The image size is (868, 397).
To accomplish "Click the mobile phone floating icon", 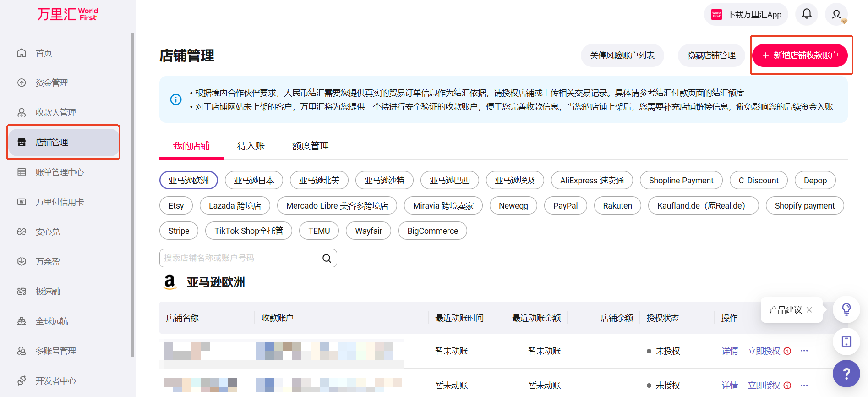I will (846, 342).
